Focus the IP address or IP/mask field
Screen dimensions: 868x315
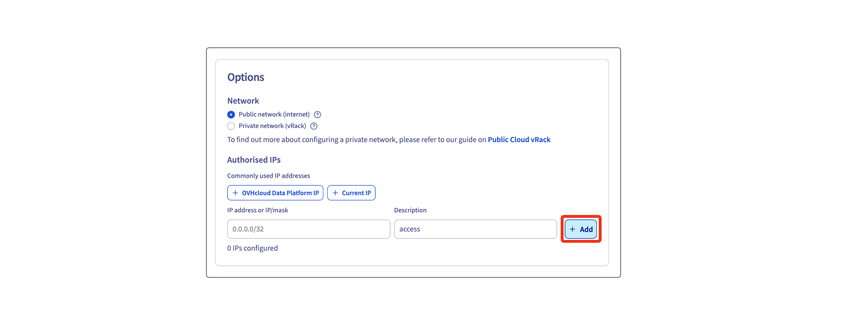tap(308, 229)
